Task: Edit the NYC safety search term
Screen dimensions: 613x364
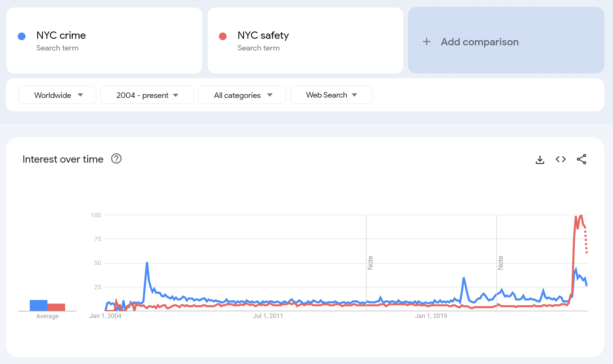Action: [x=263, y=36]
